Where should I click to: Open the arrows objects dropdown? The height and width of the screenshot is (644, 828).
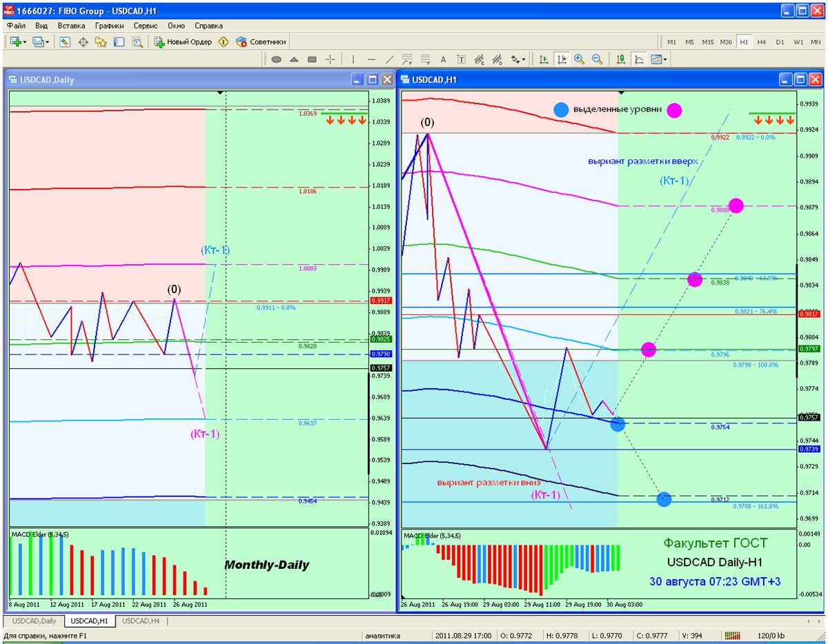pyautogui.click(x=517, y=60)
